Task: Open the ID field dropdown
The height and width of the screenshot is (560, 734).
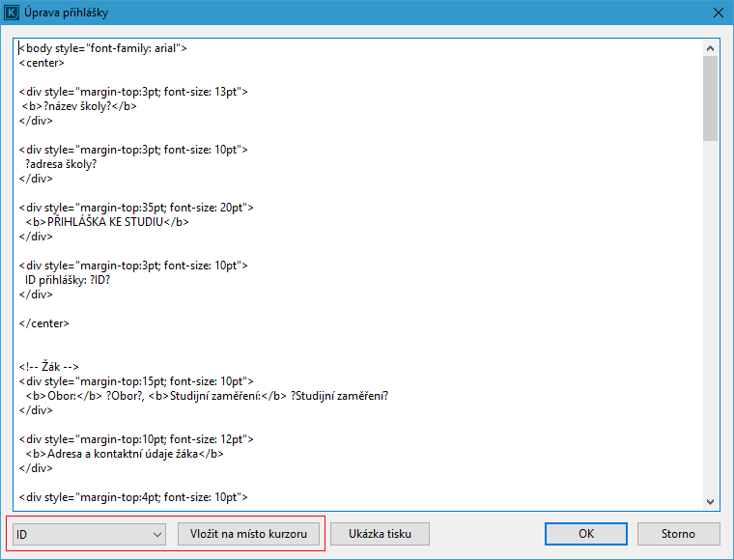Action: tap(89, 534)
